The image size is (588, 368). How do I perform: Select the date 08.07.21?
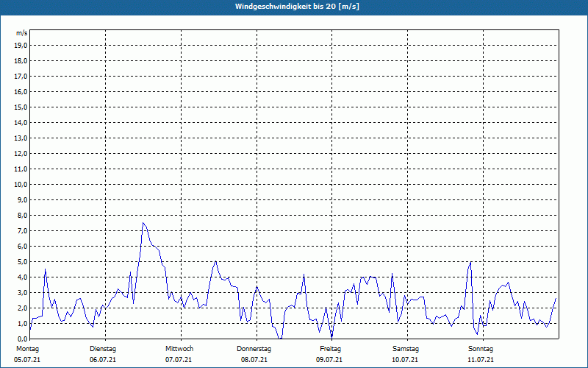254,360
